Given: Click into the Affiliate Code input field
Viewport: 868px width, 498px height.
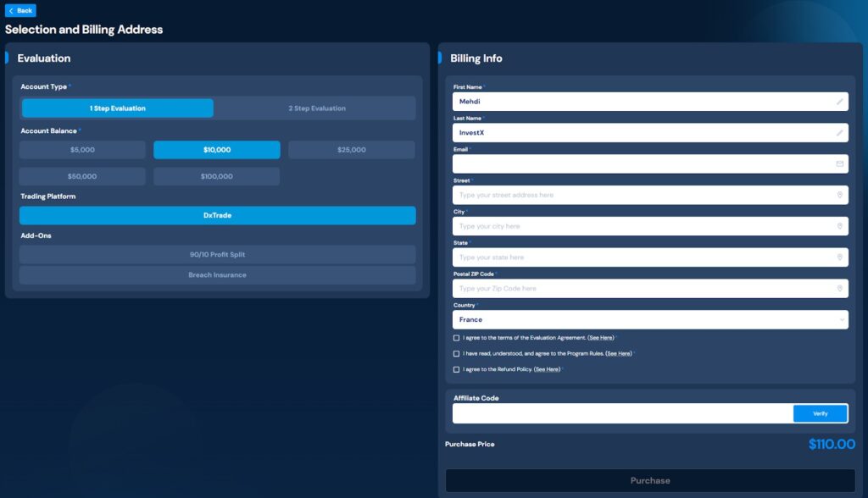Looking at the screenshot, I should pyautogui.click(x=622, y=413).
